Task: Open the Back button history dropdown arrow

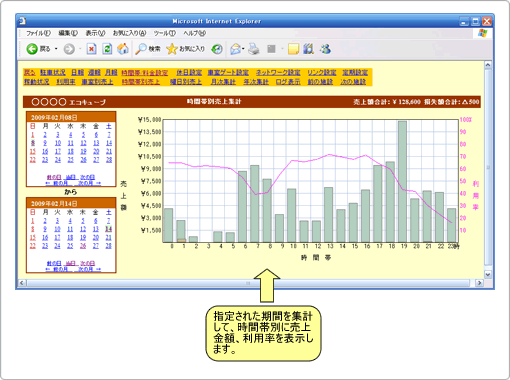Action: pos(56,49)
